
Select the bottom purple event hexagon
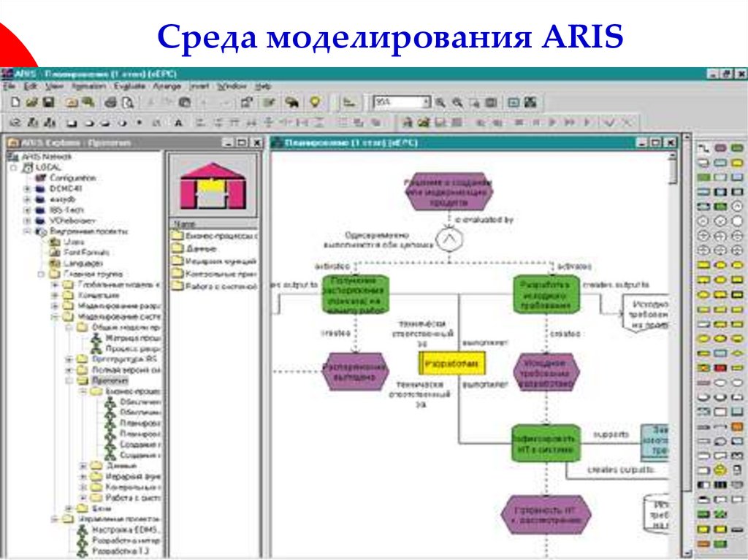(546, 515)
